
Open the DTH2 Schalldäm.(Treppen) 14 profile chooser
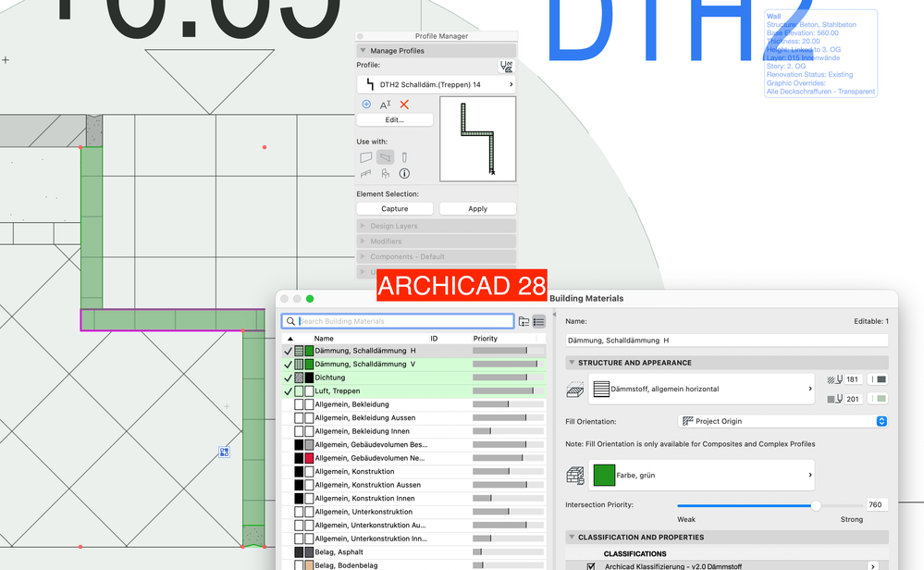pos(437,84)
